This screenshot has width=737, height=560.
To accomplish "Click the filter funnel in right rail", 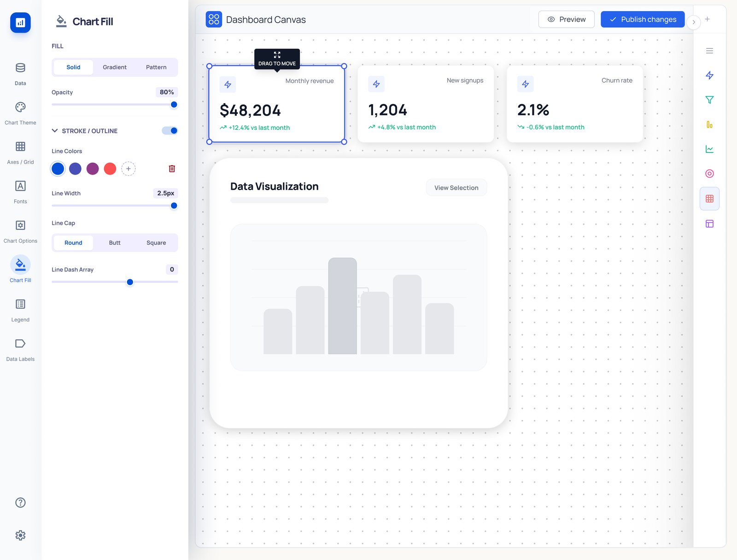I will (x=709, y=100).
